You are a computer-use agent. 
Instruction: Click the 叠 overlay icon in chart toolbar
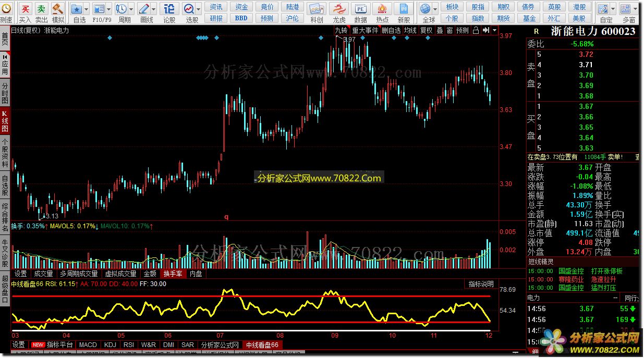coord(440,30)
